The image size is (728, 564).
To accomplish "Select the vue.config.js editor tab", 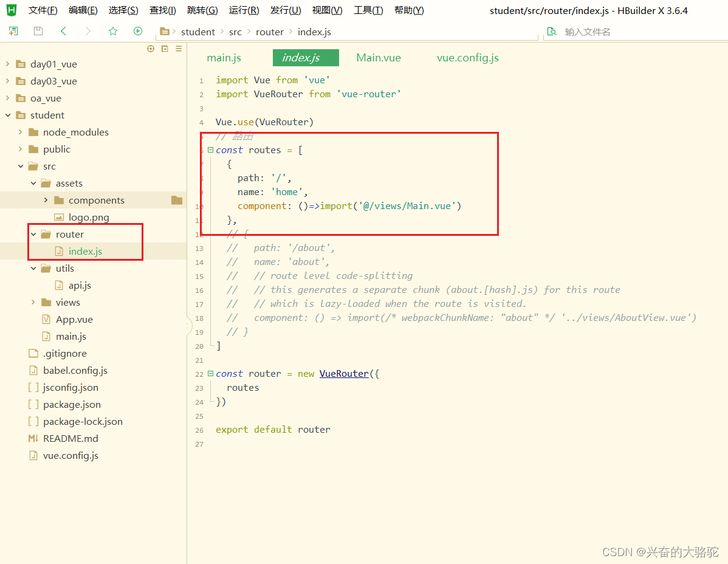I will point(467,58).
